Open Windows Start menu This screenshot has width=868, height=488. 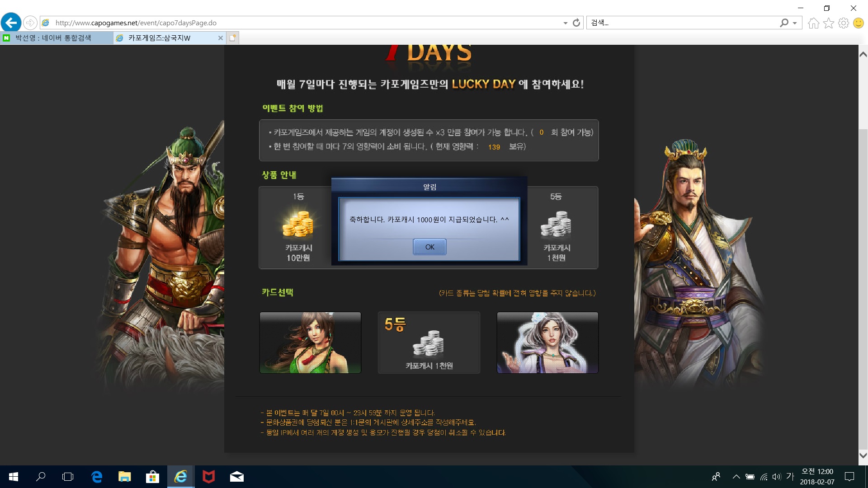point(14,477)
